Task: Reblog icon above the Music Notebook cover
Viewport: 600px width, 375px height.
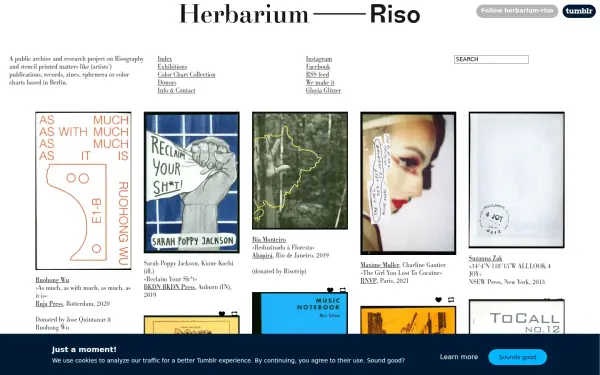Action: click(343, 290)
